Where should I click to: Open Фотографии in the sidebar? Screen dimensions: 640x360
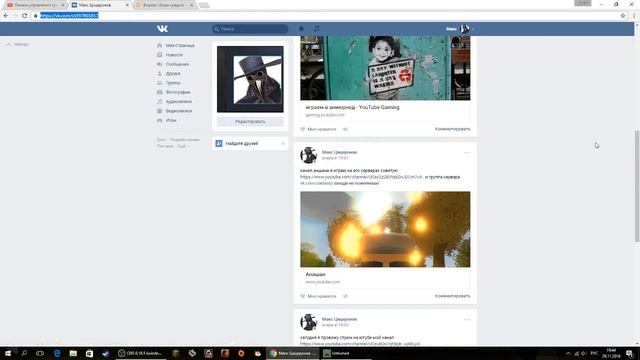[x=178, y=93]
